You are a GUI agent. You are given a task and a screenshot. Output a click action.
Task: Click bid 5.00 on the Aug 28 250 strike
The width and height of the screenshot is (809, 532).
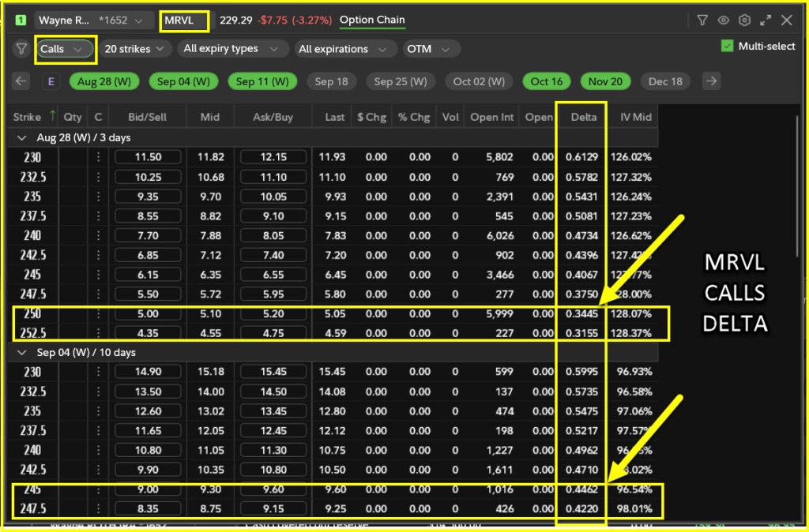point(148,314)
